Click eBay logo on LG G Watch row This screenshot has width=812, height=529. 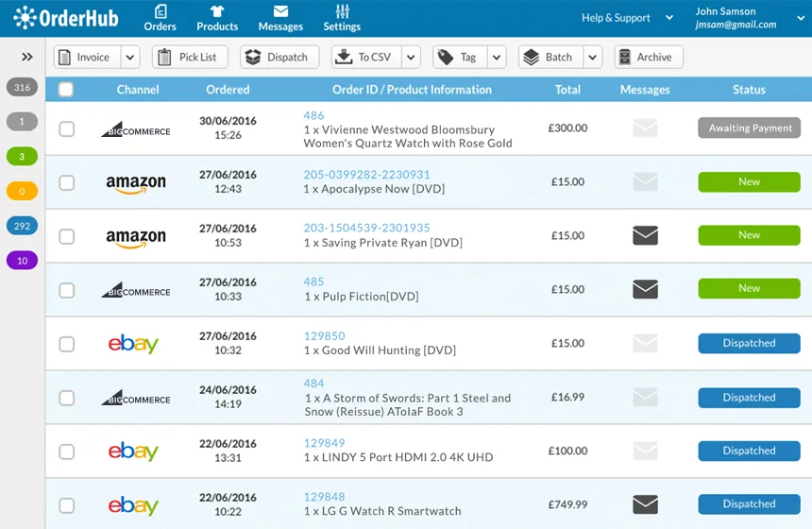tap(133, 505)
